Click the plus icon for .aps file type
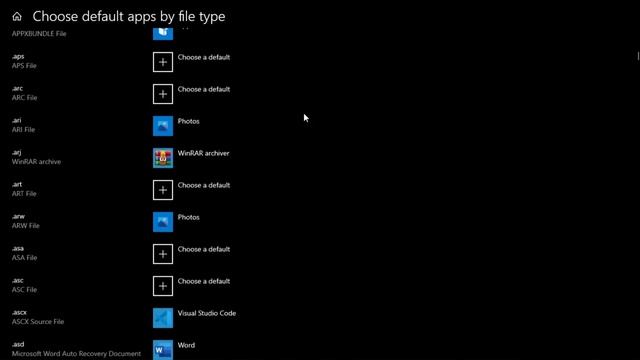This screenshot has height=360, width=640. coord(163,62)
